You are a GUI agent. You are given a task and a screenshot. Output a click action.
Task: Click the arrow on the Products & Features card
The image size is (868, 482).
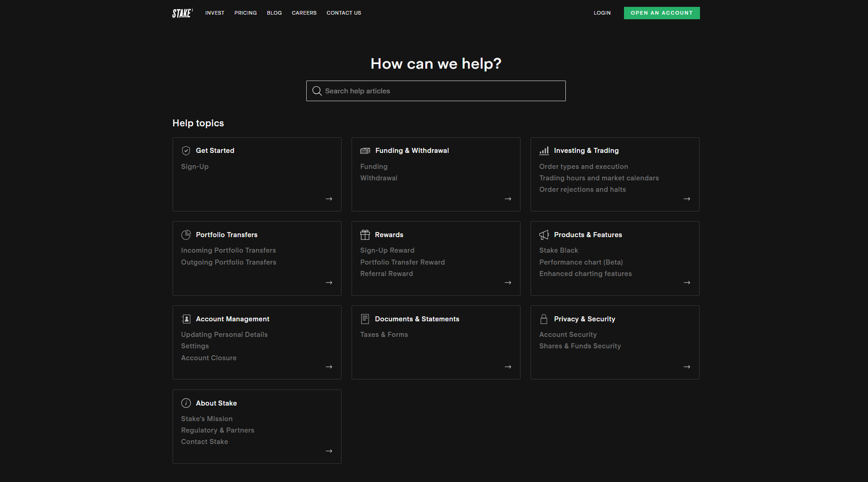tap(687, 282)
